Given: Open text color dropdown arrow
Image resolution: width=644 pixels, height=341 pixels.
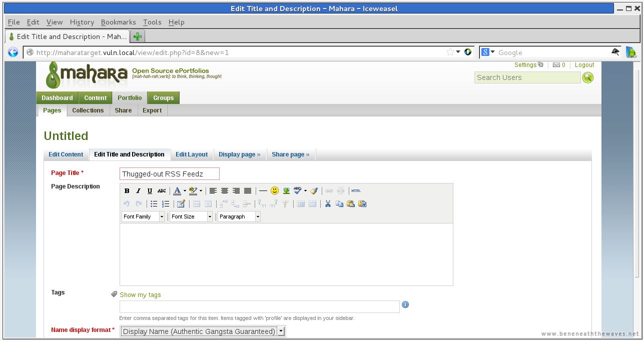Looking at the screenshot, I should (x=184, y=190).
